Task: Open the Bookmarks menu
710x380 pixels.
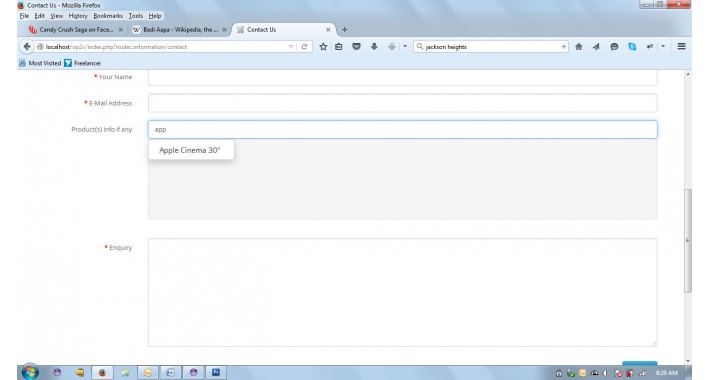Action: click(x=108, y=16)
